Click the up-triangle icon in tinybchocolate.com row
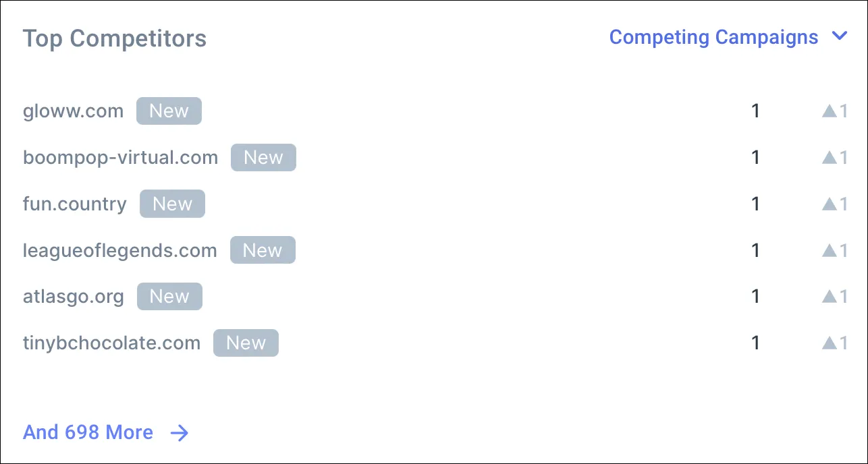This screenshot has width=868, height=464. click(830, 343)
